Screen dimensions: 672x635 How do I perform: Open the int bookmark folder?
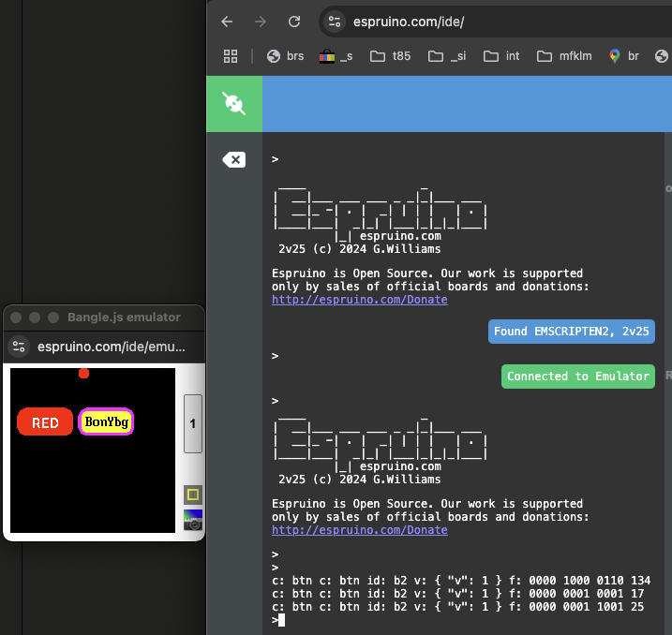[x=501, y=56]
